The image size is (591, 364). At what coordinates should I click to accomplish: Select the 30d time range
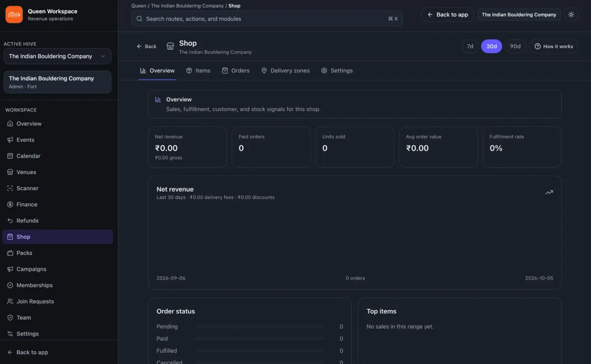click(x=491, y=46)
